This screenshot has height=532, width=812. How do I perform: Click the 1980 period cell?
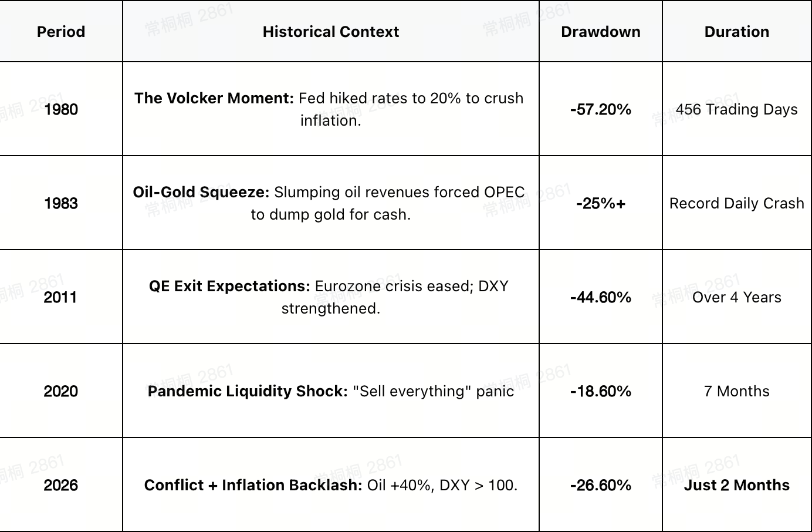tap(61, 109)
